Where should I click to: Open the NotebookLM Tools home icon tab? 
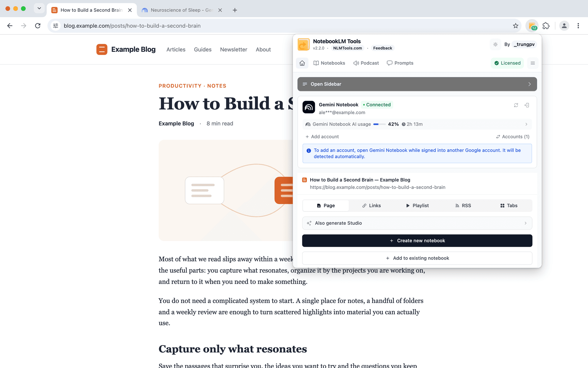click(302, 63)
